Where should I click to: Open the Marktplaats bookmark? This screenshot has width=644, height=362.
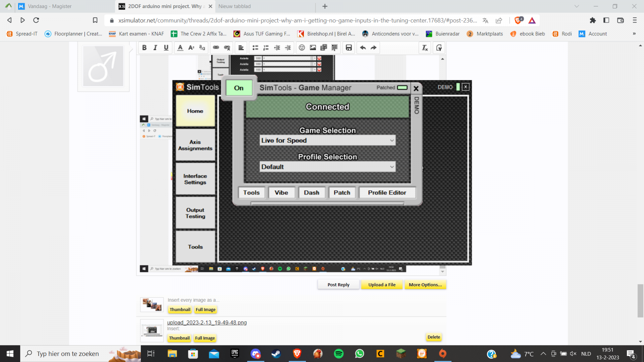(485, 34)
